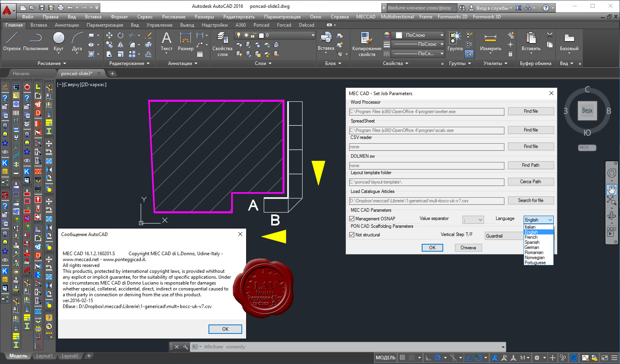
Task: Click the Search for file button
Action: click(531, 200)
